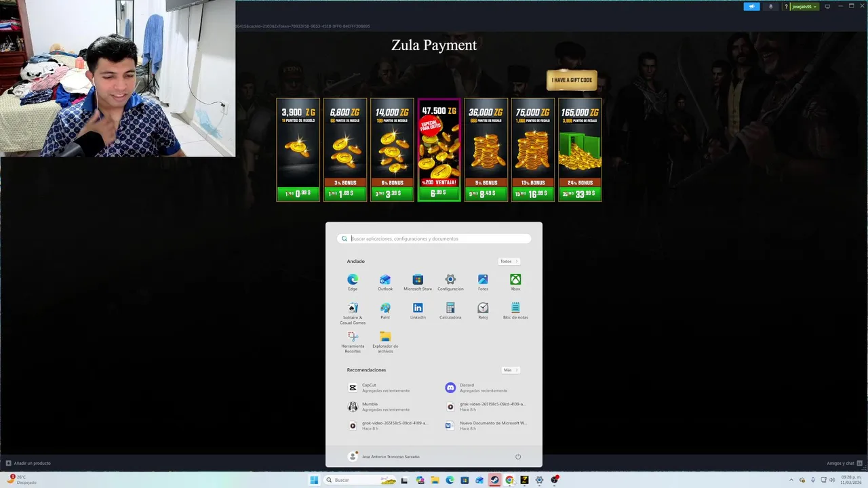The height and width of the screenshot is (488, 868).
Task: Open the LinkedIn app
Action: (418, 311)
